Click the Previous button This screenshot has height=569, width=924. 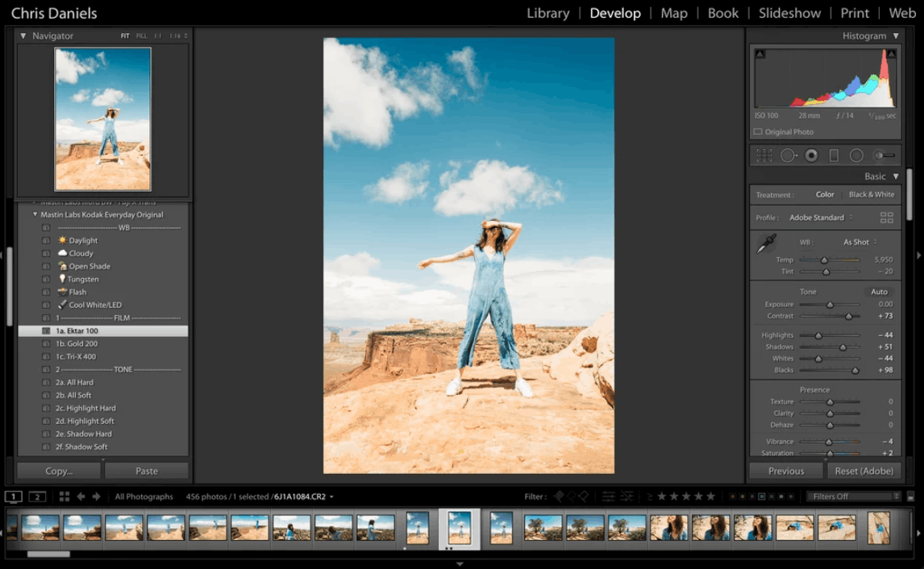click(786, 471)
